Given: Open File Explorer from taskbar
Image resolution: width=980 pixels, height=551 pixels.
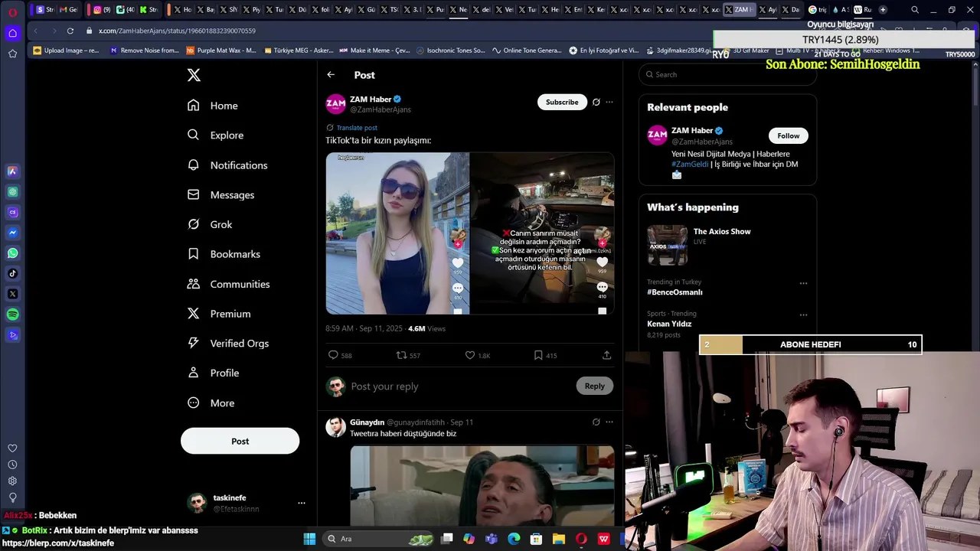Looking at the screenshot, I should [x=559, y=539].
